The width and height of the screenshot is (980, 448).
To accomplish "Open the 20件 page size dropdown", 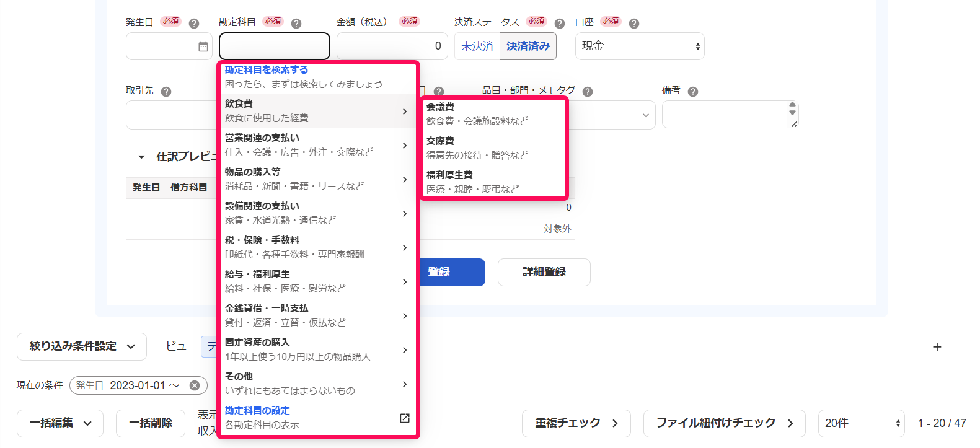I will (862, 423).
